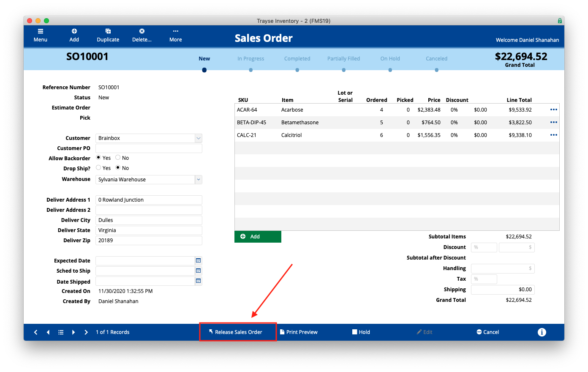
Task: Click the $1,556.35 price cell
Action: point(429,135)
